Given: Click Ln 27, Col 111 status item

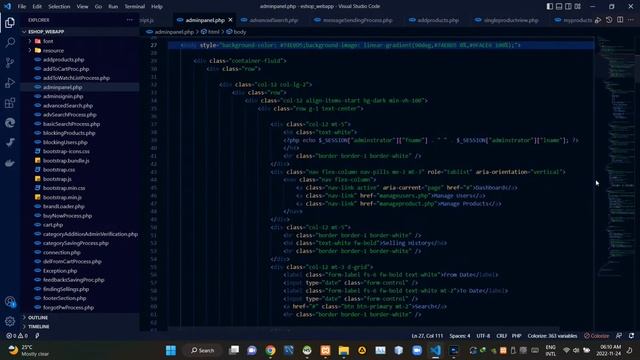Looking at the screenshot, I should click(427, 336).
